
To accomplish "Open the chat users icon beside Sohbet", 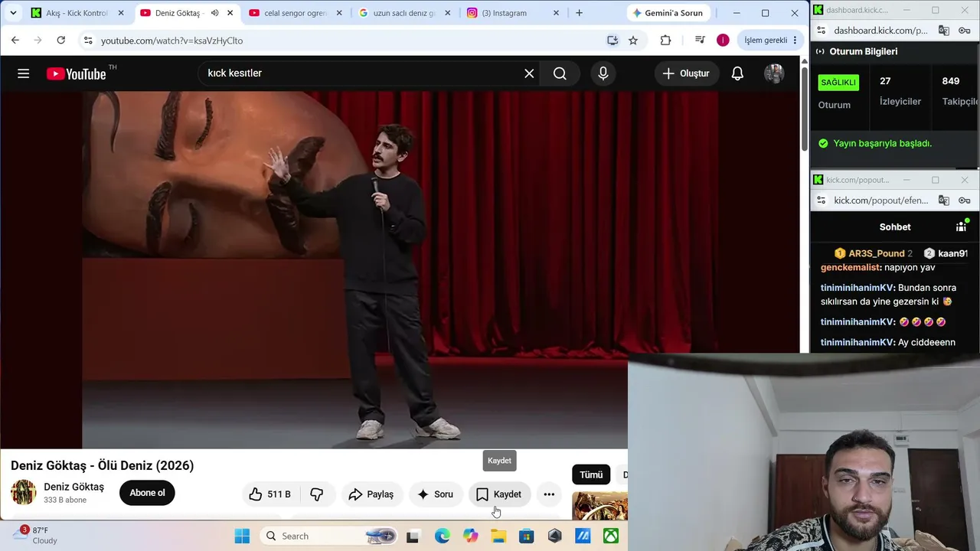I will point(962,227).
